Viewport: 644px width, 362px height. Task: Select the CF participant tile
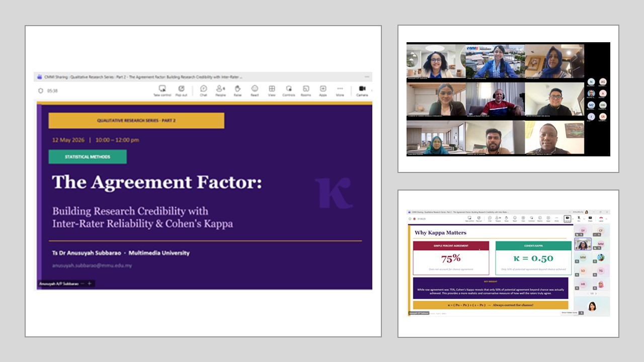click(601, 231)
